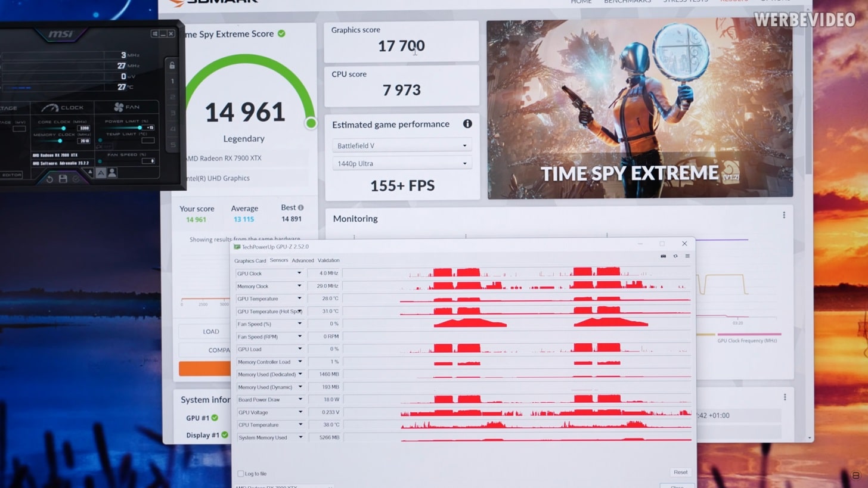Open GPU Load sensor dropdown arrow
Viewport: 868px width, 488px height.
299,349
